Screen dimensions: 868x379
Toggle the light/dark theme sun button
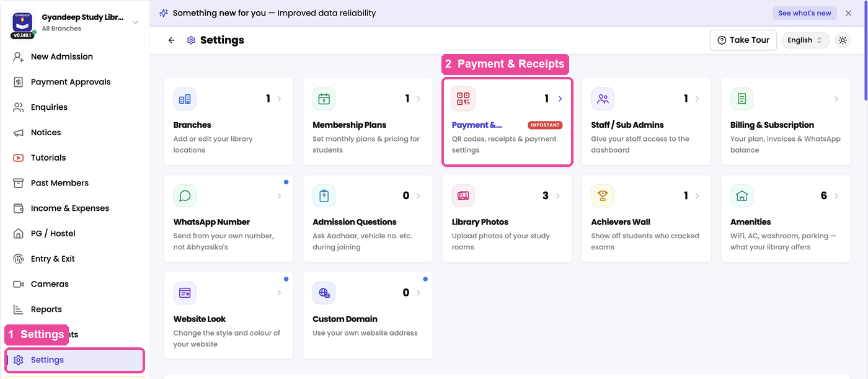click(x=843, y=40)
